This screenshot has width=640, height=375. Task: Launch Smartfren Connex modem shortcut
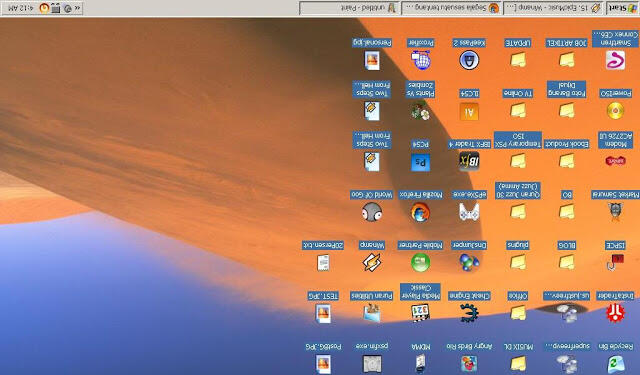tap(615, 60)
